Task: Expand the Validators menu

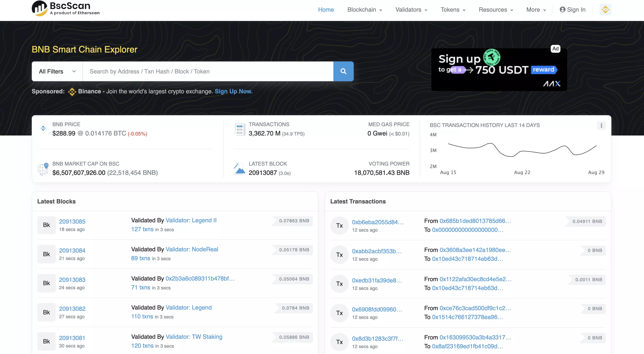Action: pyautogui.click(x=411, y=10)
